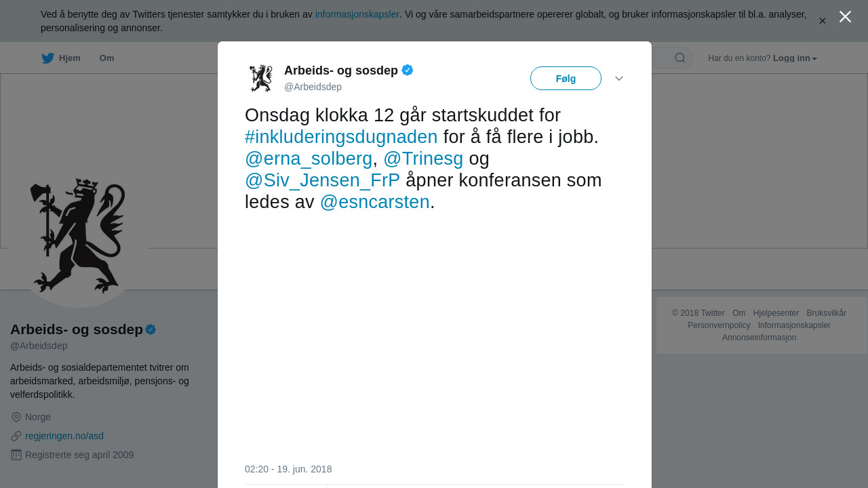The height and width of the screenshot is (488, 868).
Task: Open the @Trinesg mention
Action: pos(423,159)
